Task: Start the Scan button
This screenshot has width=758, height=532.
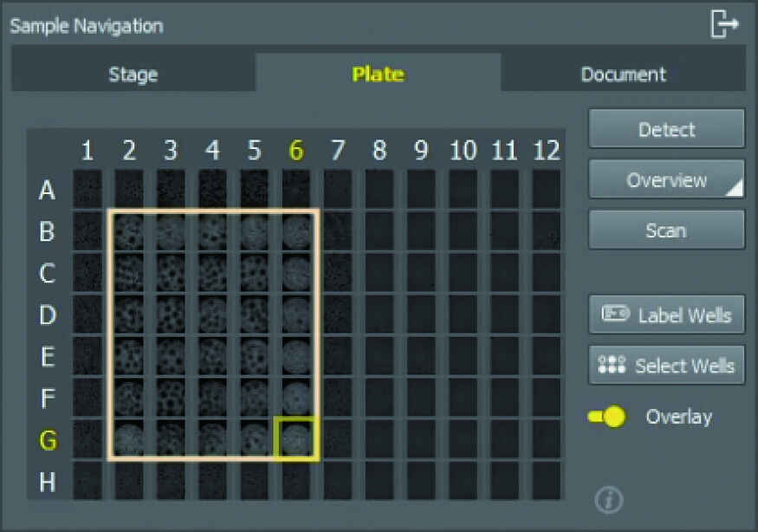Action: (665, 230)
